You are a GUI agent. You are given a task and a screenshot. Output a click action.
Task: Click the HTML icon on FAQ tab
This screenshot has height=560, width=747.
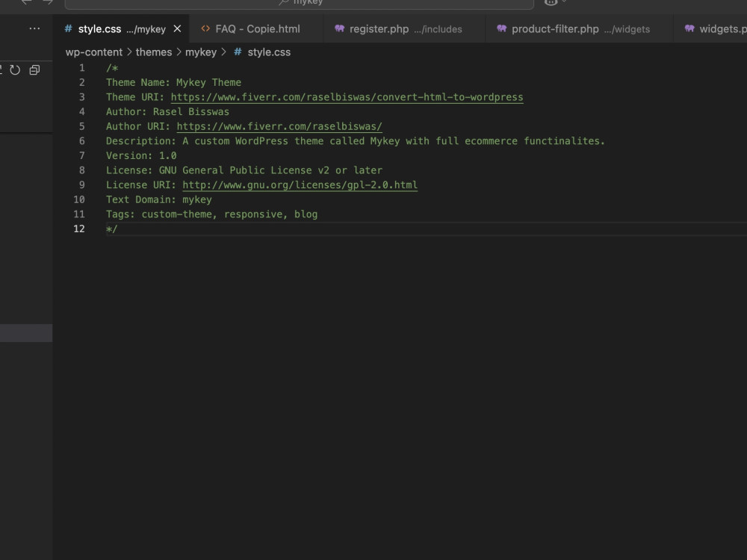click(x=205, y=28)
